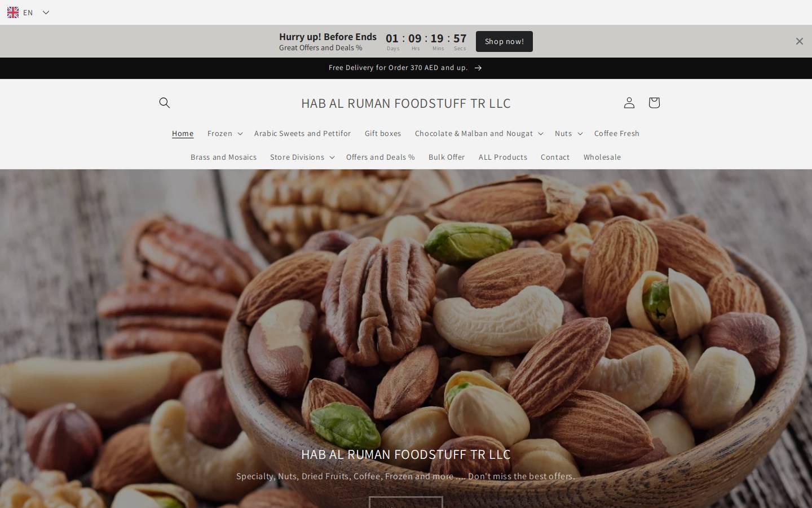Click the hero banner title HAB AL RUMAN
Viewport: 812px width, 508px height.
click(x=406, y=454)
